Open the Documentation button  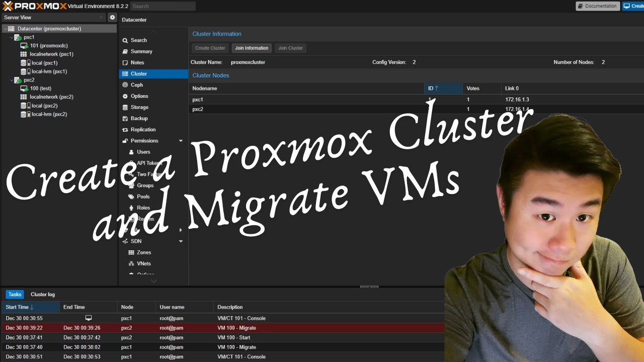(x=598, y=6)
